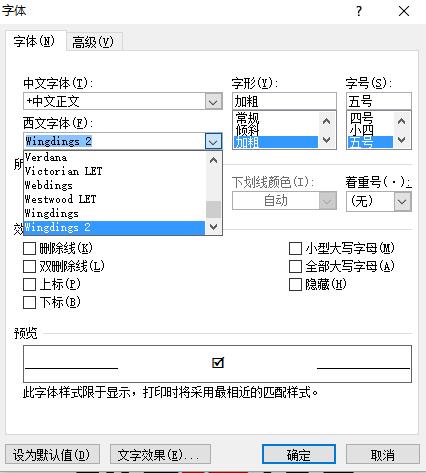This screenshot has width=426, height=473.
Task: Open the 中文字体 dropdown arrow
Action: tap(213, 102)
